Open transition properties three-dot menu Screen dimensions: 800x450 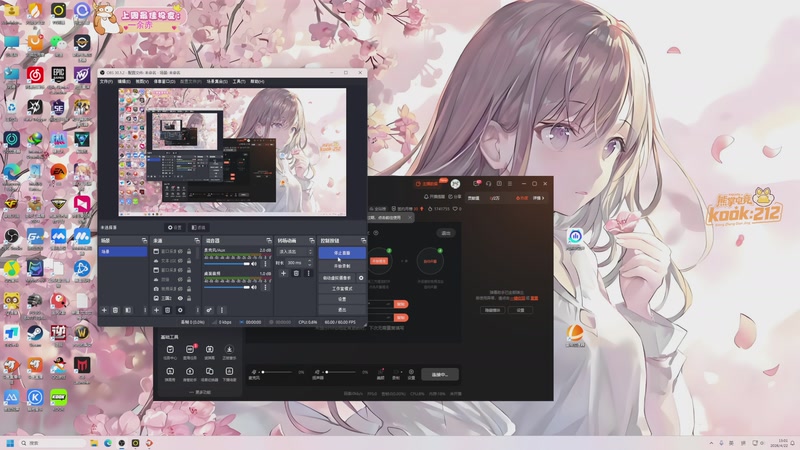click(x=308, y=273)
